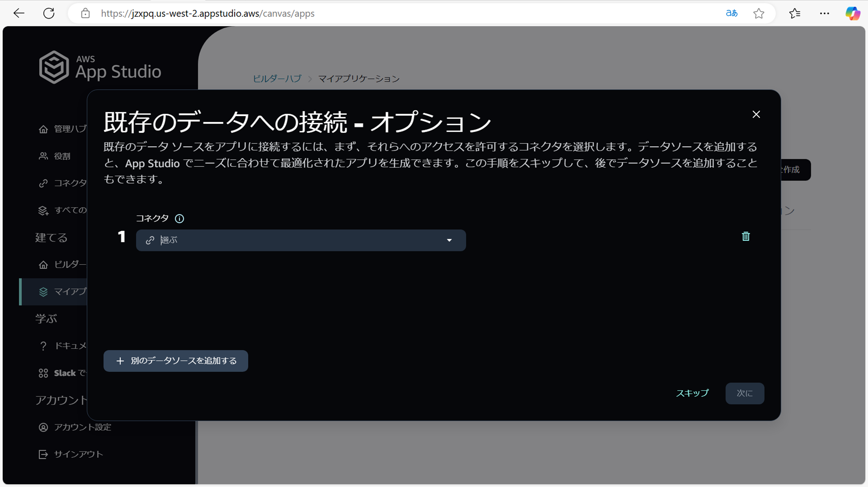Expand the connector dropdown arrow
Screen dimensions: 868x487
[449, 240]
